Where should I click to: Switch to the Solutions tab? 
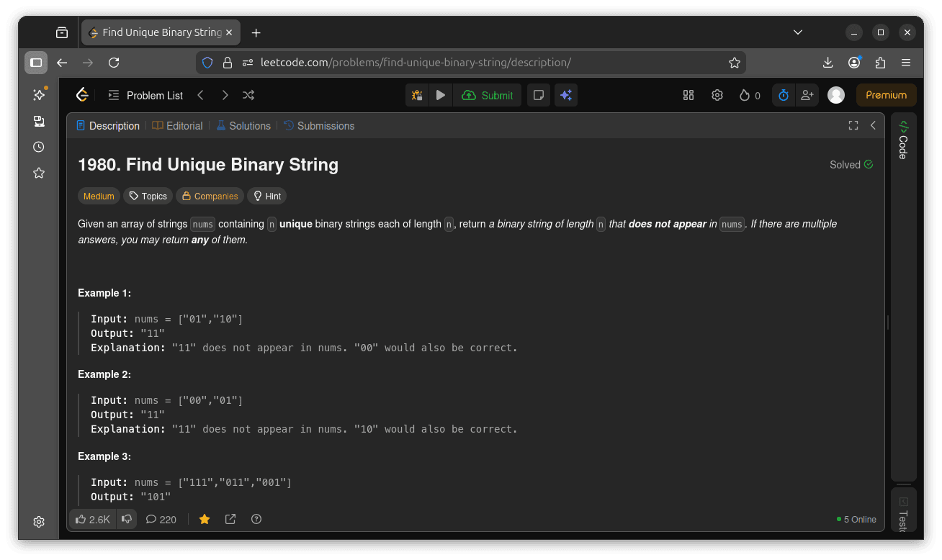(x=243, y=125)
